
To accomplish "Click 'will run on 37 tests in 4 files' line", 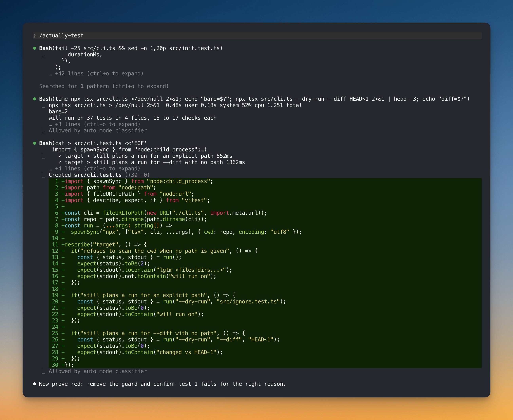I will [133, 118].
